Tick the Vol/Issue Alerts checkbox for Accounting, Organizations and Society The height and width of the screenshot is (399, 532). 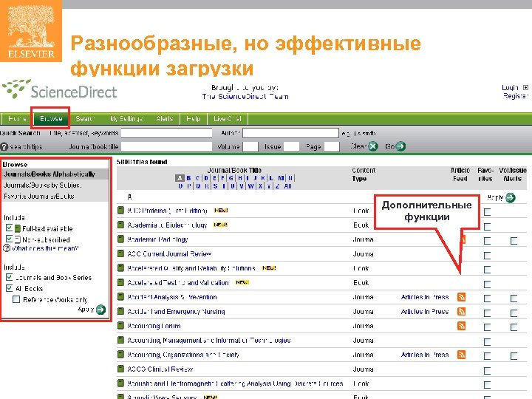click(514, 356)
